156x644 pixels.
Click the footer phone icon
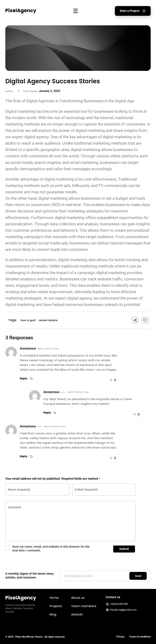107,604
